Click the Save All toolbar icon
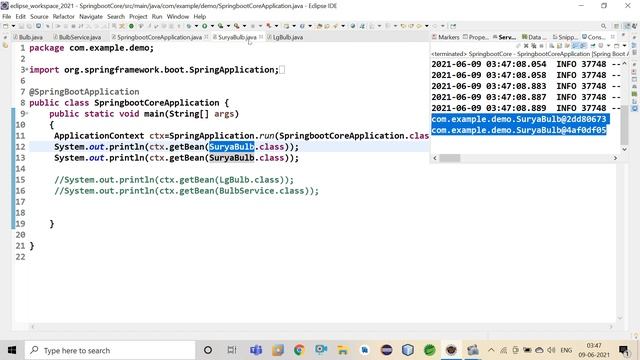640x360 pixels. [x=29, y=26]
